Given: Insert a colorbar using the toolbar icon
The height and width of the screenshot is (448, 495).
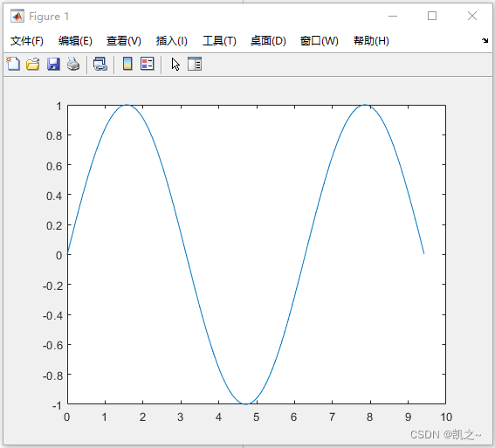Looking at the screenshot, I should pos(127,64).
